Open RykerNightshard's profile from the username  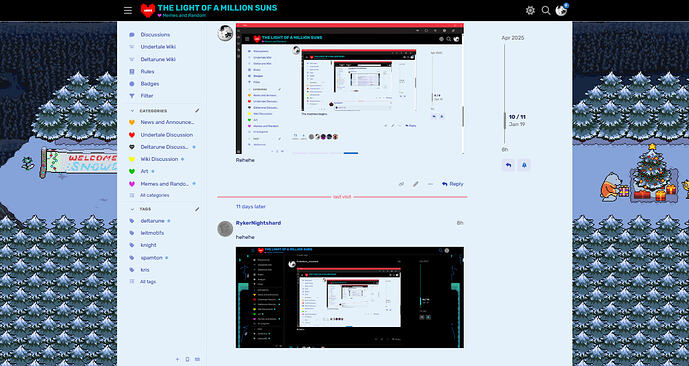[x=258, y=223]
